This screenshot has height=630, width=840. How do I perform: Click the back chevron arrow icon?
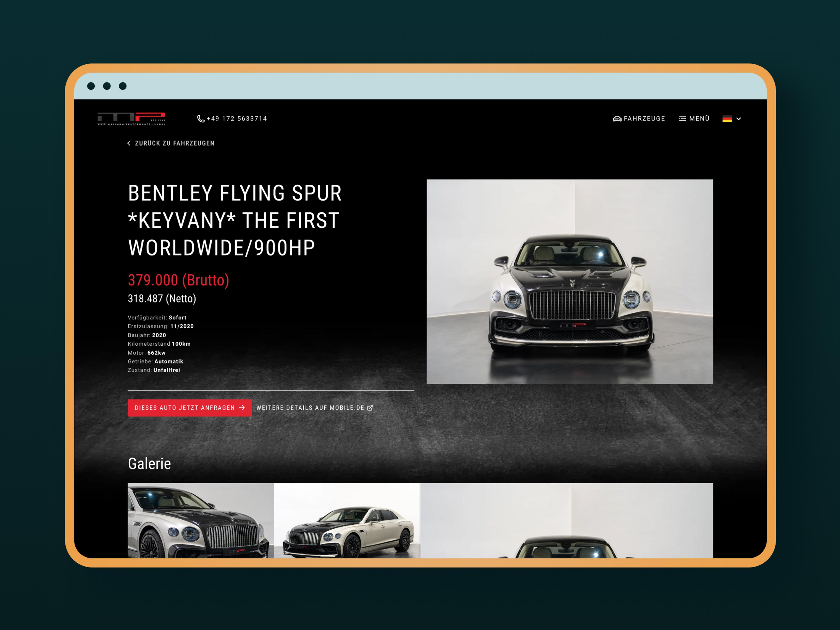[129, 143]
